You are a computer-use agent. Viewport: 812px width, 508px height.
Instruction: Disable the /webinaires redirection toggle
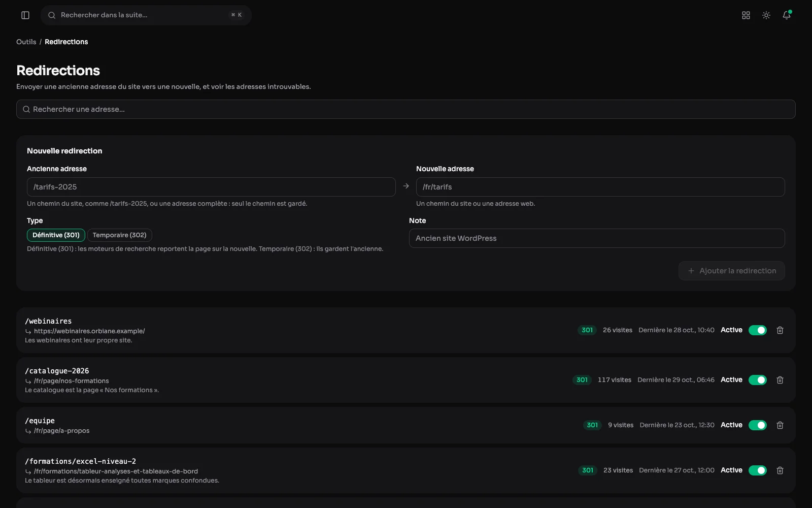(x=758, y=330)
